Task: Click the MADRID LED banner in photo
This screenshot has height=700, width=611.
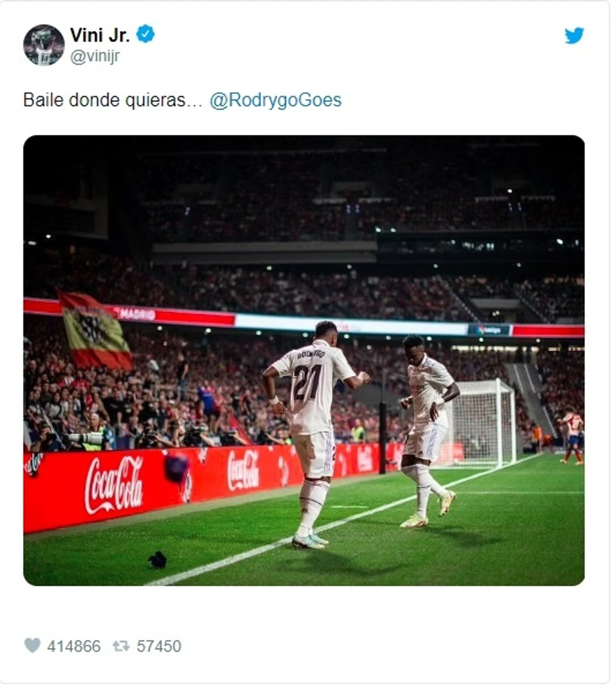Action: tap(137, 314)
